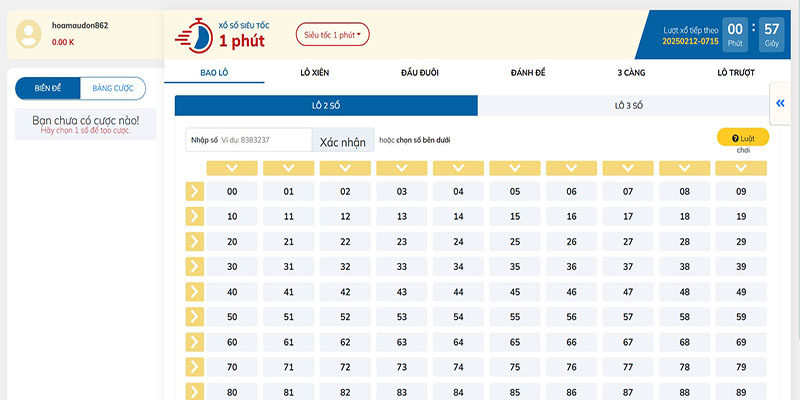
Task: Click yellow down chevron above column 09
Action: (x=741, y=169)
